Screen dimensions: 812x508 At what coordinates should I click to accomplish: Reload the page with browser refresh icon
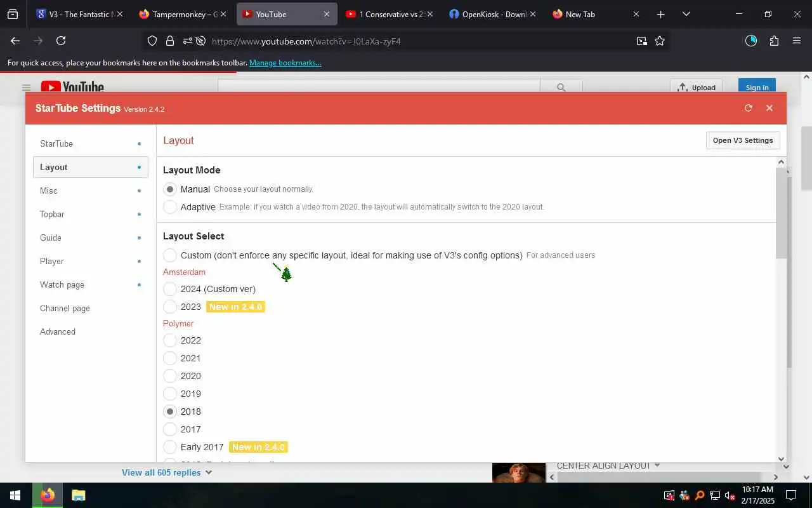[x=61, y=41]
